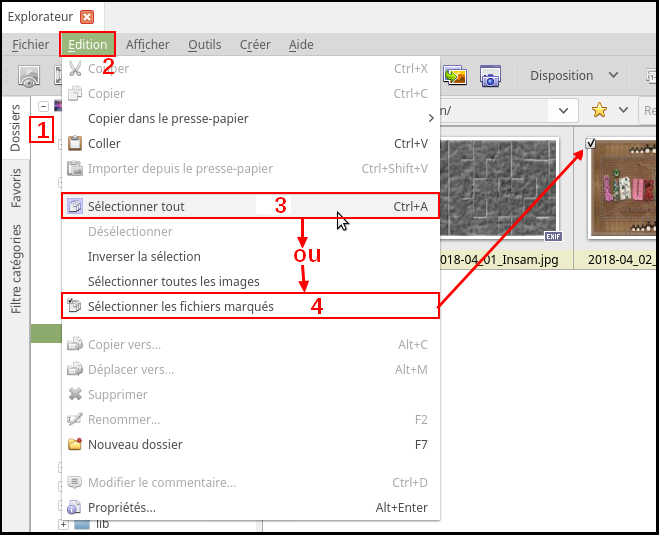Screen dimensions: 659x535
Task: Open the Créer menu
Action: coord(255,45)
